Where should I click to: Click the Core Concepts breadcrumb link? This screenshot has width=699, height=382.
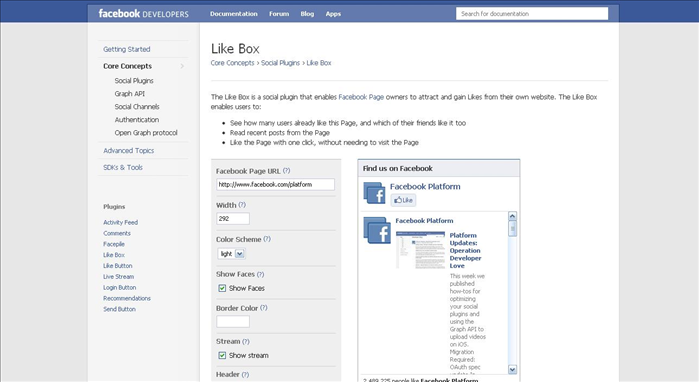tap(232, 63)
